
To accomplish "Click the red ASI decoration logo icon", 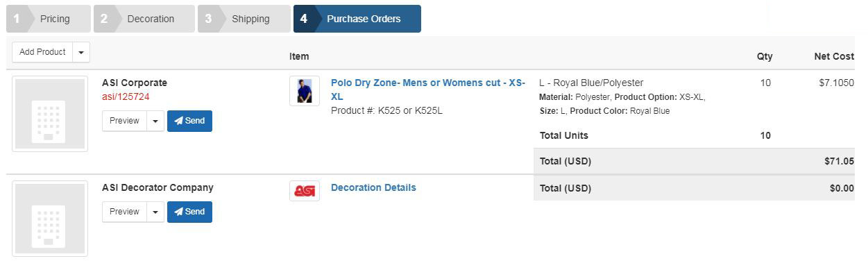I will (304, 191).
